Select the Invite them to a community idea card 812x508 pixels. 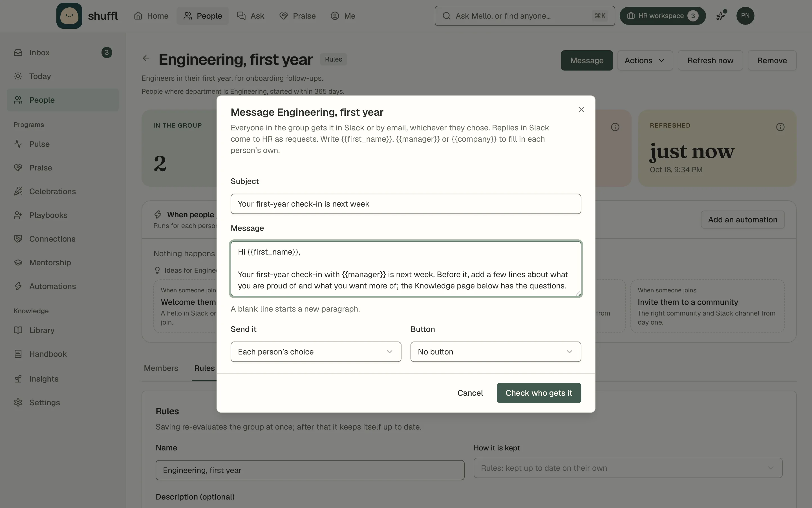click(x=707, y=306)
